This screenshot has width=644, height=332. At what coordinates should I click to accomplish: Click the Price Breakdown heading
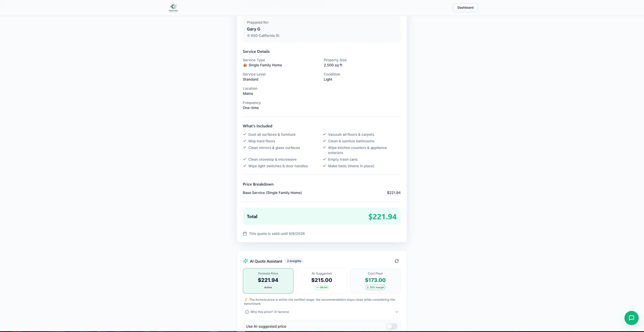click(258, 184)
